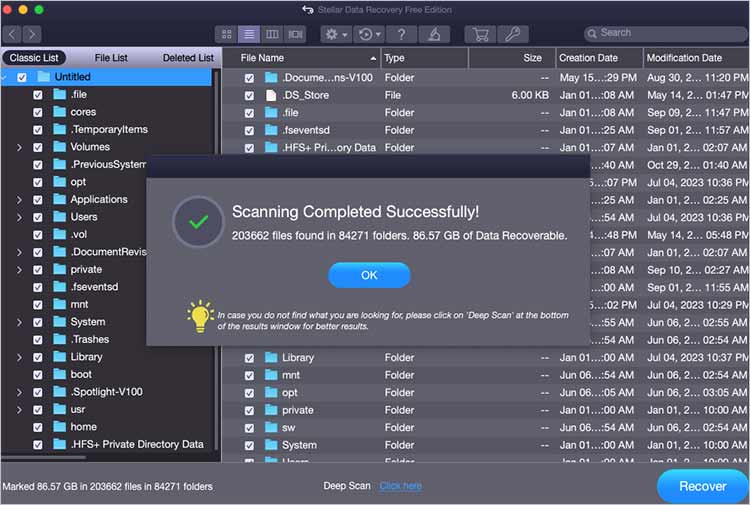Sort by the Type column header
The image size is (750, 505).
pyautogui.click(x=424, y=58)
